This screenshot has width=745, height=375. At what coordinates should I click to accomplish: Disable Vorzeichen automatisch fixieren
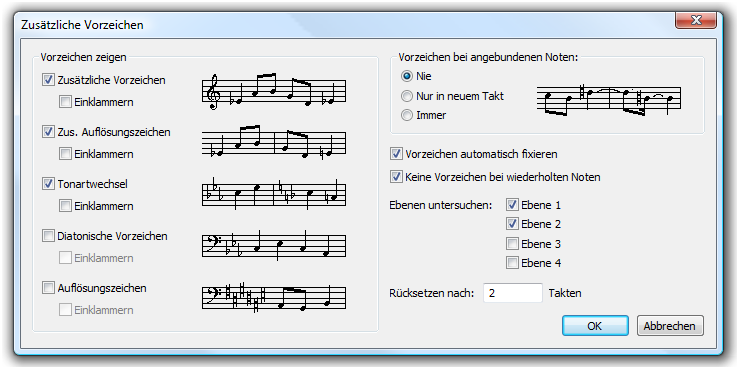tap(396, 154)
